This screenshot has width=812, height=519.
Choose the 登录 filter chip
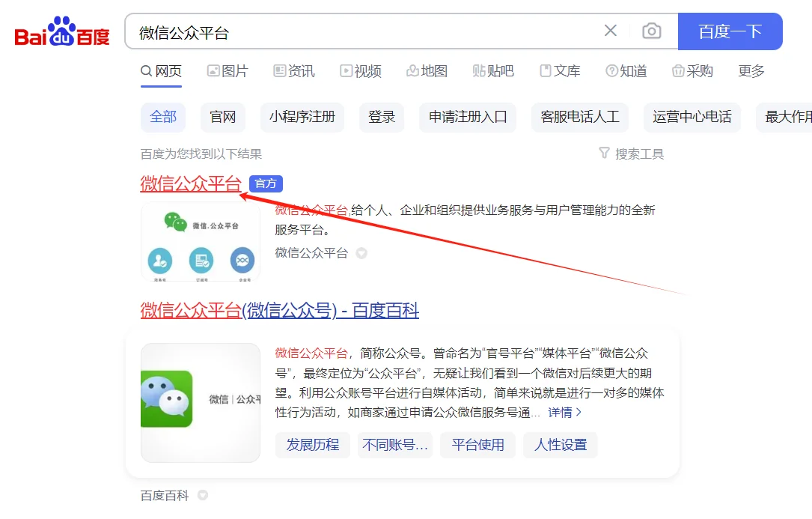[382, 117]
